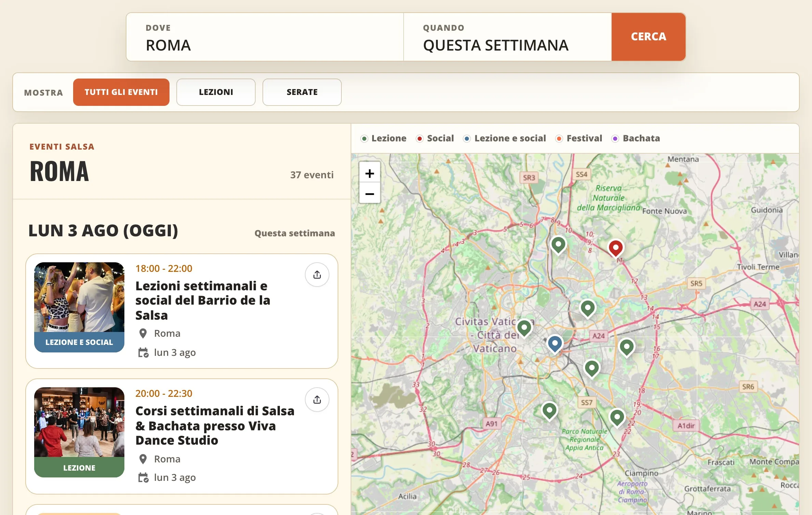Zoom out the map with minus button
The height and width of the screenshot is (515, 812).
tap(370, 194)
